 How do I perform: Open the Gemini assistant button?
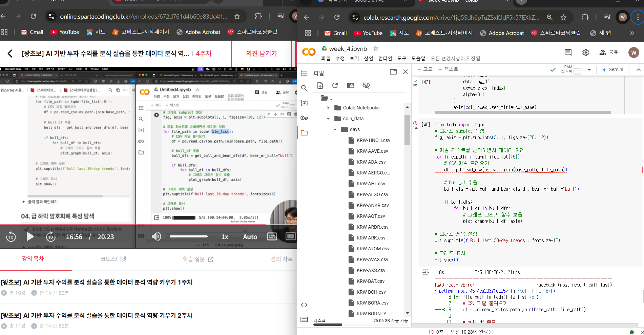pos(612,69)
